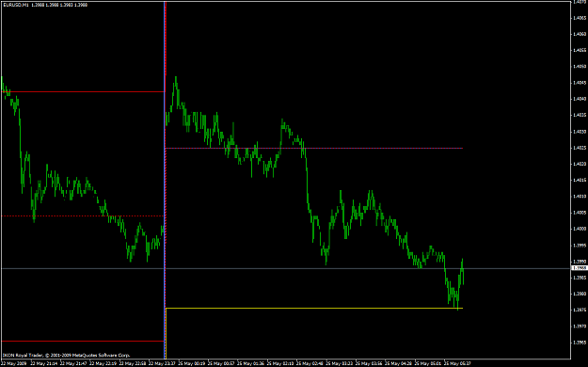Click the 1.3980 price scale label
The image size is (588, 367).
[x=580, y=294]
